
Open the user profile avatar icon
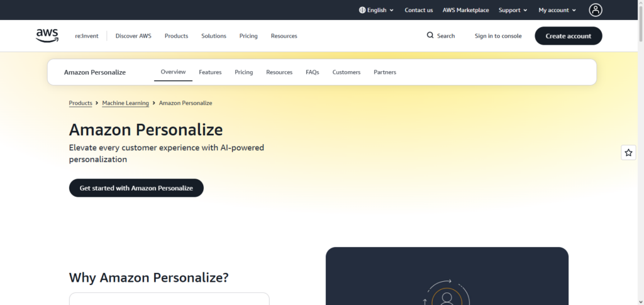(x=596, y=10)
